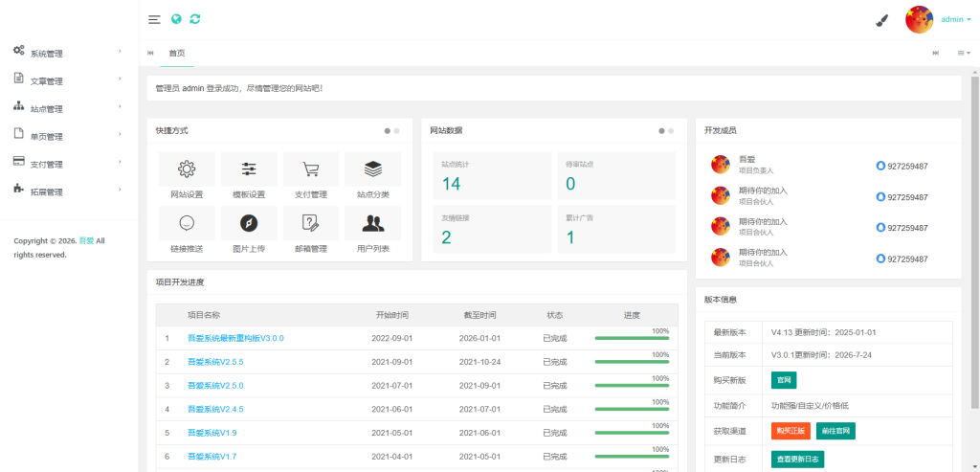Open the website via globe icon
Viewport: 980px width, 472px height.
click(176, 19)
